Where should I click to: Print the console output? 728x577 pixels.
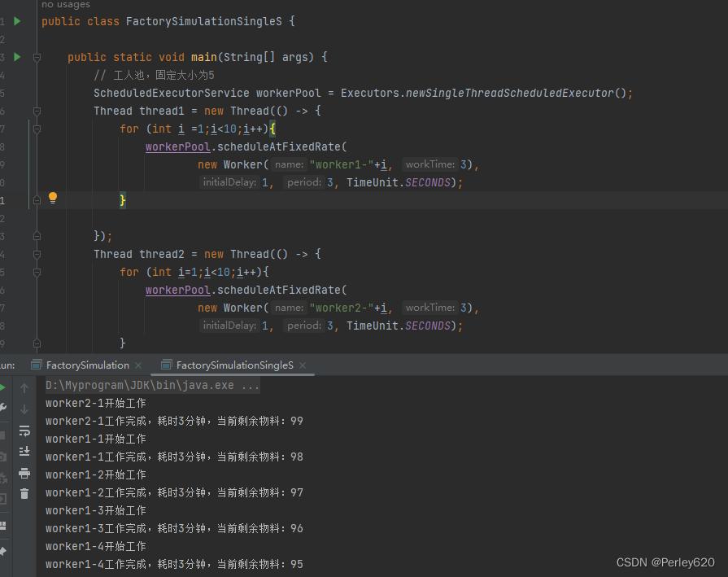pos(24,473)
